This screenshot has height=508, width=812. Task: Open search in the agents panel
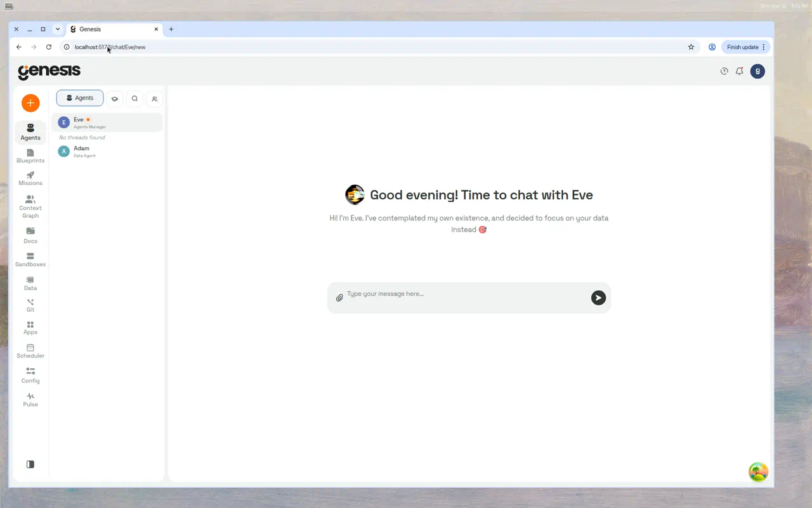134,98
